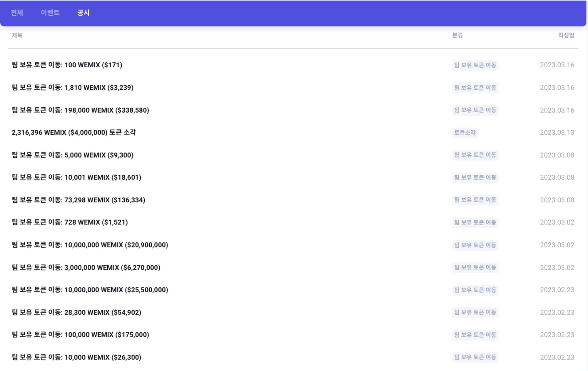The width and height of the screenshot is (588, 371).
Task: Open the 100 WEMIX ($171) announcement
Action: tap(67, 65)
